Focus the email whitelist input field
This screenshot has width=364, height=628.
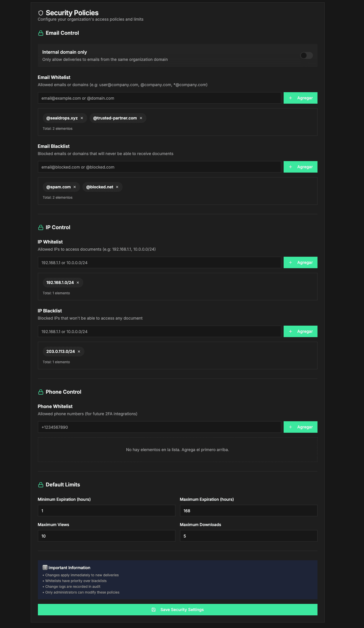pyautogui.click(x=159, y=98)
